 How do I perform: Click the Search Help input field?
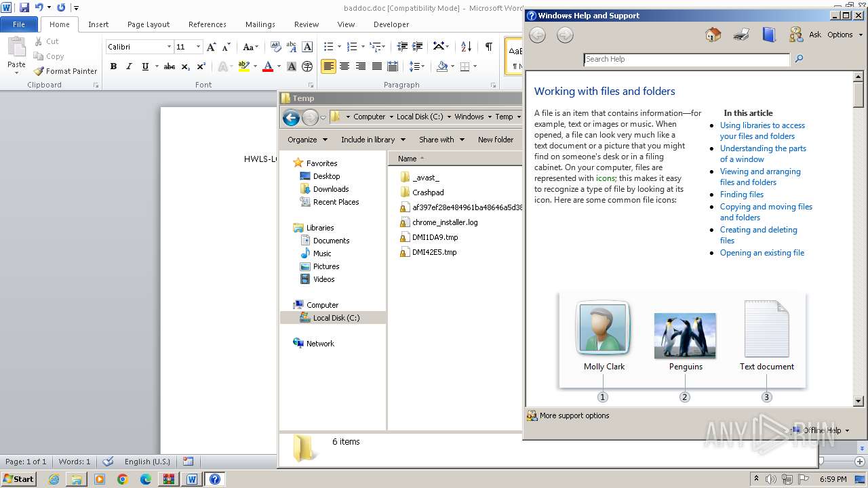(687, 59)
